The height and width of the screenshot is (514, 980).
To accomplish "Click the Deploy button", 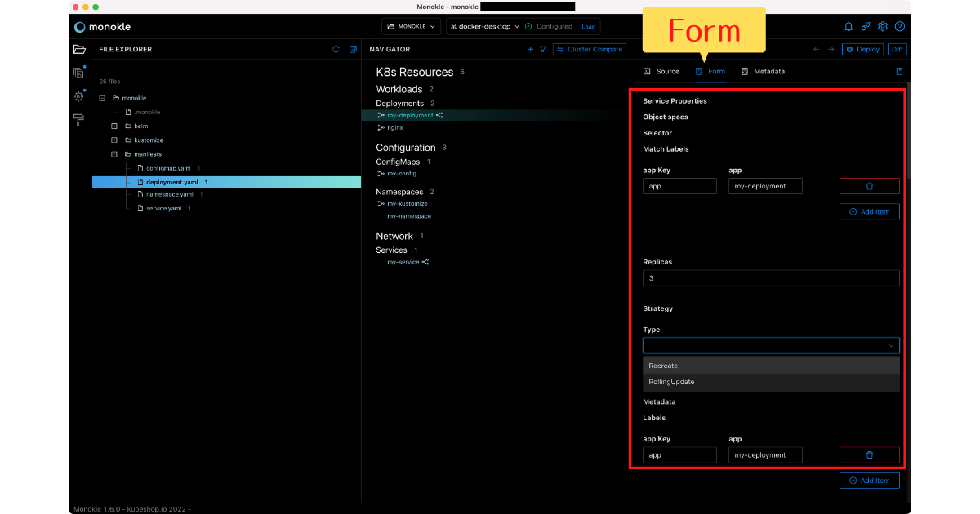I will 863,49.
